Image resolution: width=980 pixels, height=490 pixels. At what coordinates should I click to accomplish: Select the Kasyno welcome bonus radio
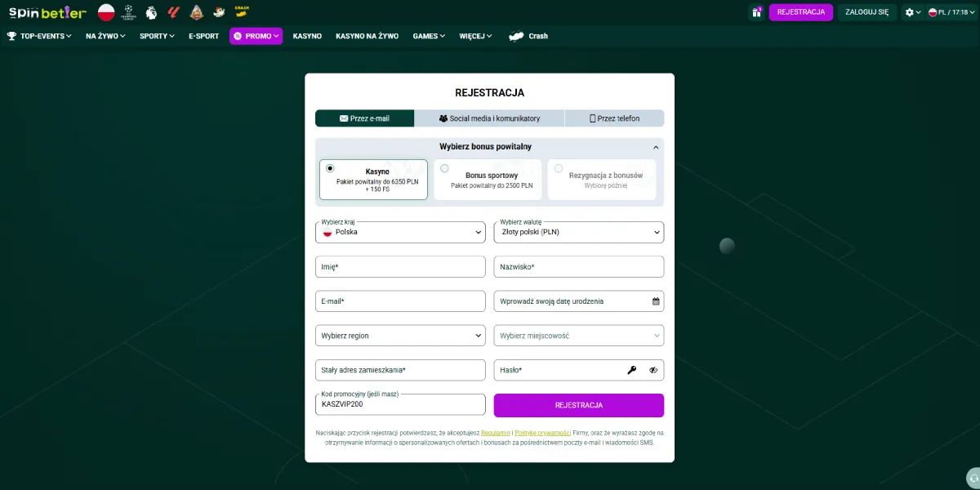point(330,168)
